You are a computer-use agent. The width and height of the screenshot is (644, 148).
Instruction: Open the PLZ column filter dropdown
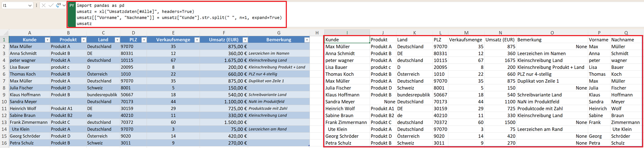144,40
